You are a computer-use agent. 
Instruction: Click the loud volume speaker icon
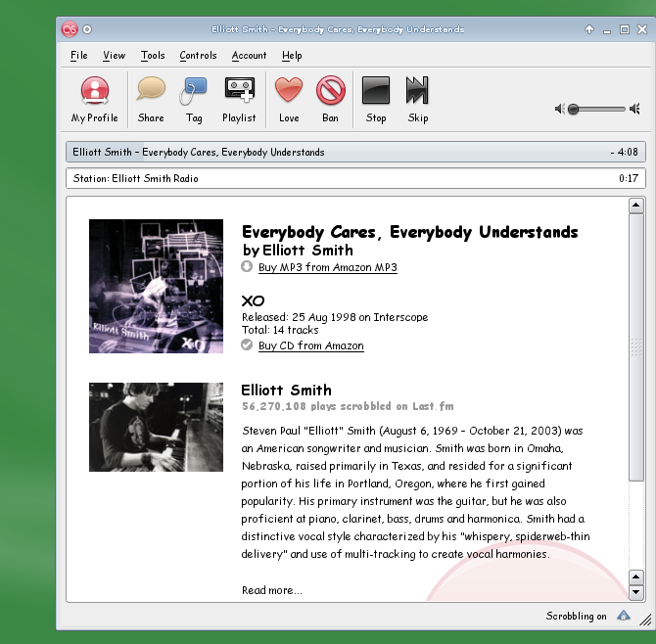coord(634,109)
